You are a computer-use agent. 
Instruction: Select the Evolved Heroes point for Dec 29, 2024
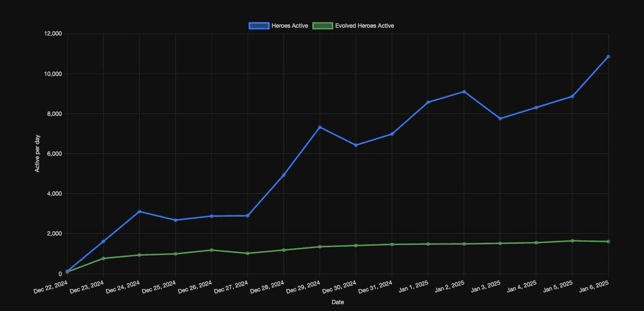320,247
